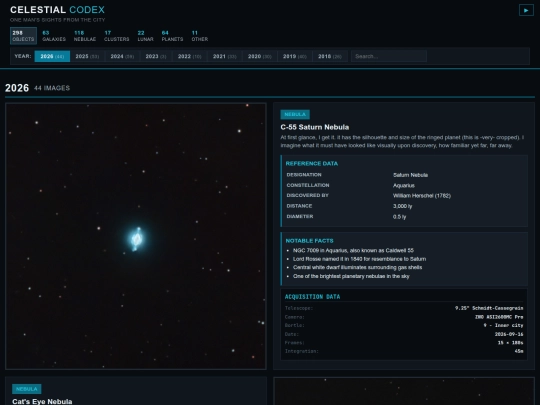Screen dimensions: 540x405
Task: Click the Aquarius constellation value
Action: [404, 185]
